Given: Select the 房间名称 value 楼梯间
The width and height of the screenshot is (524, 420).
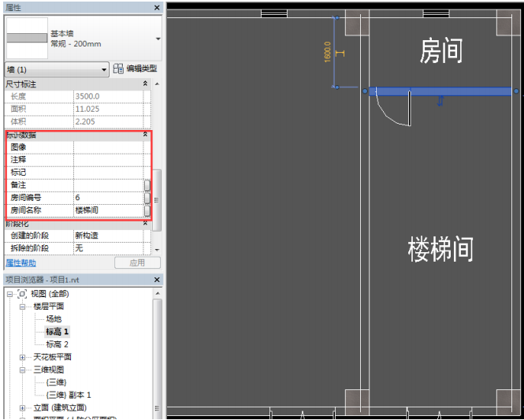Looking at the screenshot, I should pyautogui.click(x=108, y=210).
